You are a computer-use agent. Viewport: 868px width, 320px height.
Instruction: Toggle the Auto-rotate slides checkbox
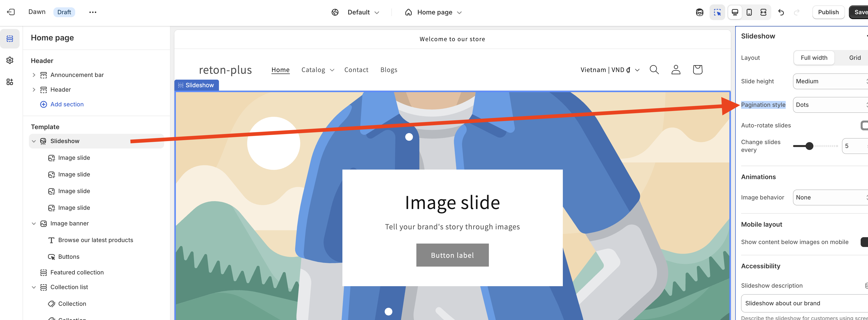(864, 125)
